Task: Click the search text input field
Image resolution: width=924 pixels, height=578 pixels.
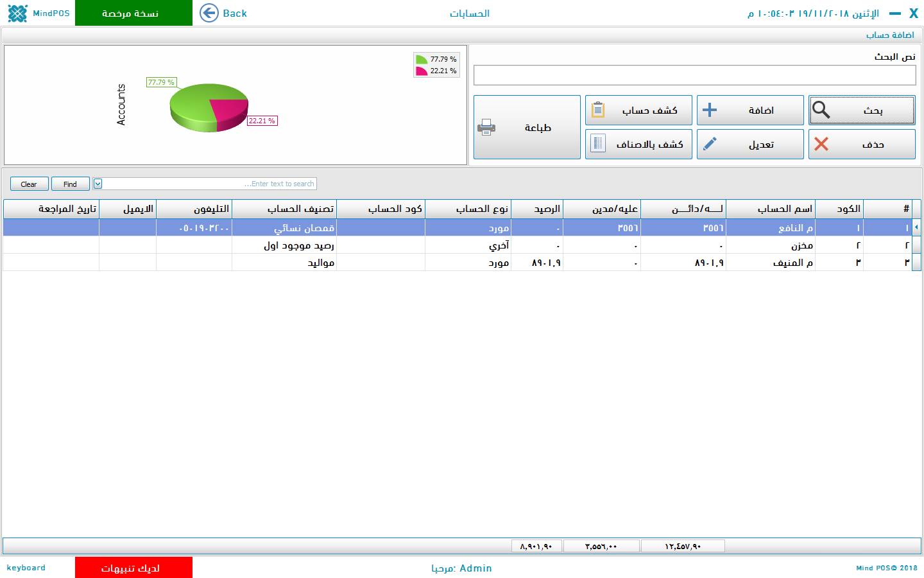Action: [x=694, y=75]
